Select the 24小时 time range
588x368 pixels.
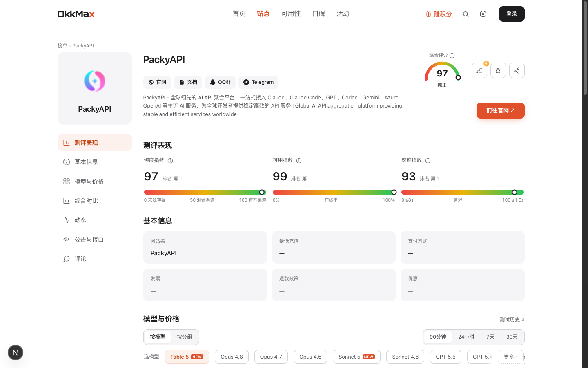point(466,337)
